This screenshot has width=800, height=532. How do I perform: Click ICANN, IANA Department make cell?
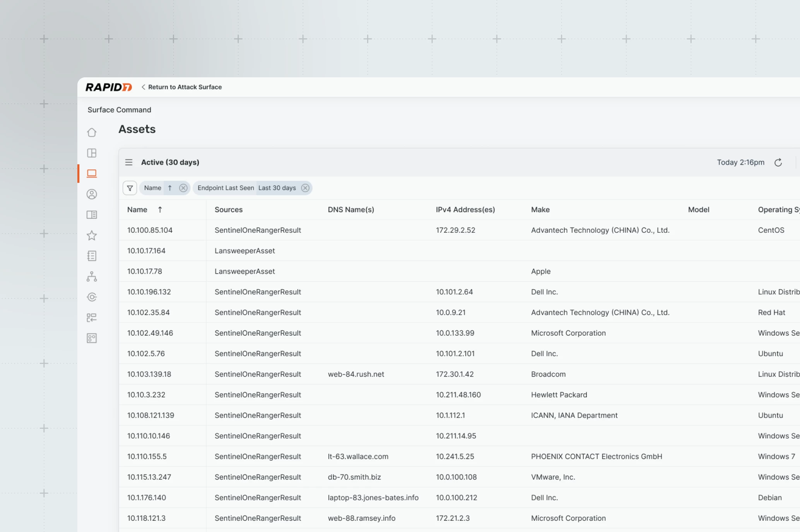pos(574,415)
